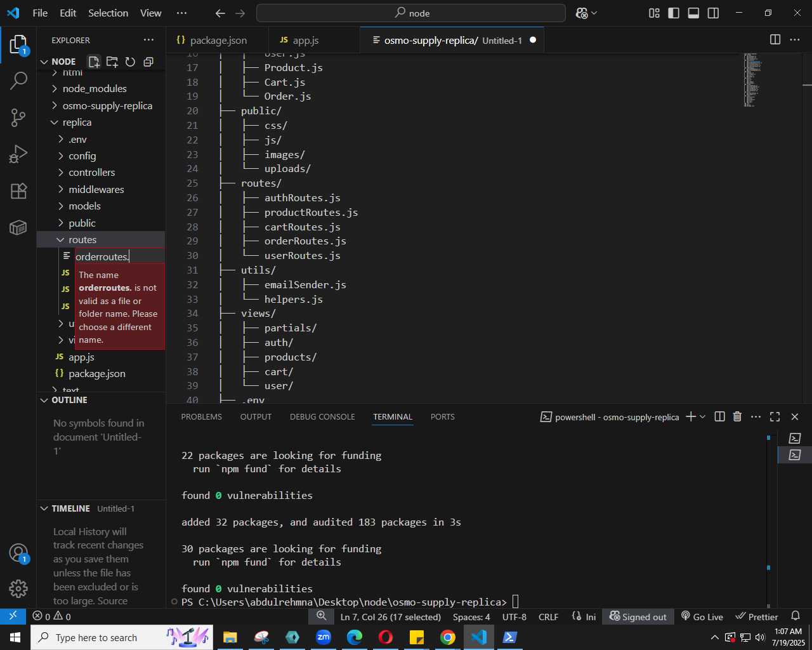Open the Source Control view
The image size is (812, 650).
(18, 117)
